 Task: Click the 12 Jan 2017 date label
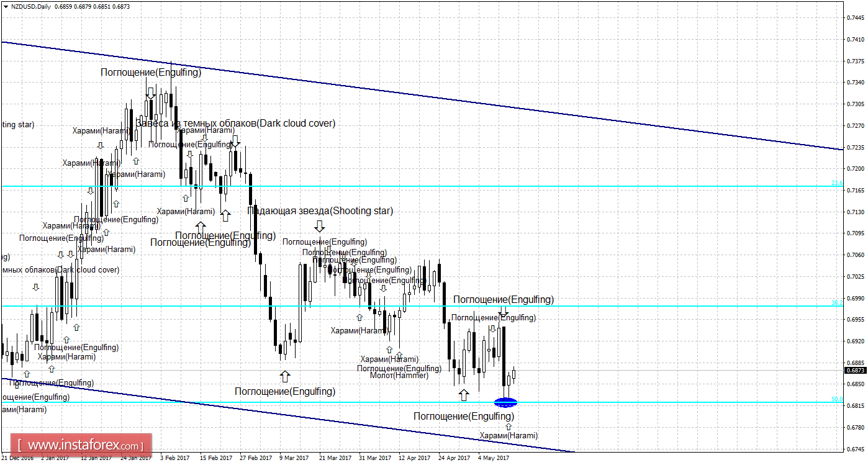96,458
